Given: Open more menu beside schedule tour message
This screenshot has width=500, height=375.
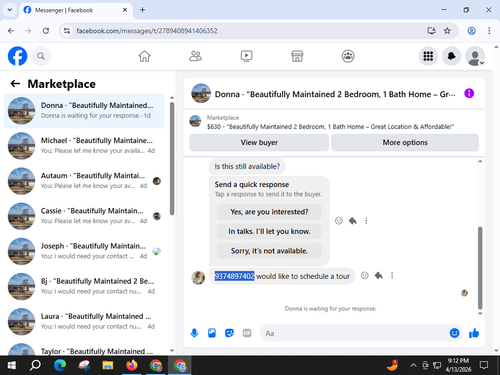Looking at the screenshot, I should click(392, 276).
